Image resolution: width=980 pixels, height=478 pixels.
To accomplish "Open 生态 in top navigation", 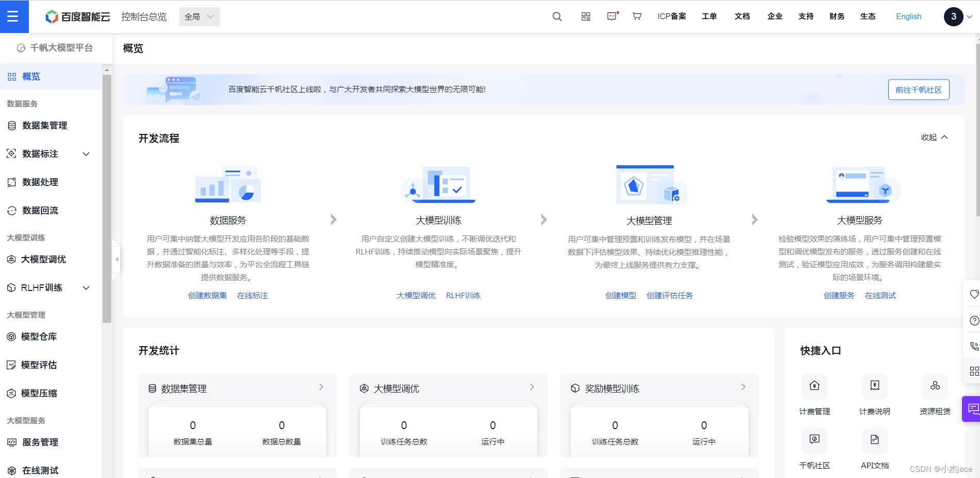I will point(868,16).
